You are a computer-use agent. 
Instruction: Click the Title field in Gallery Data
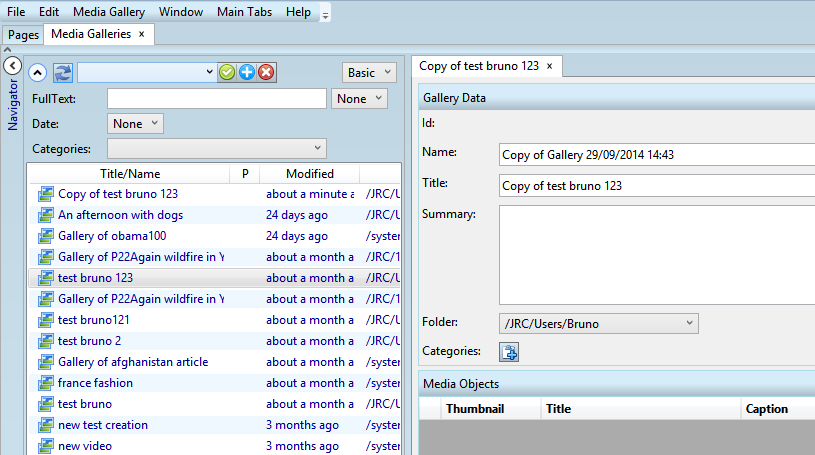coord(657,186)
